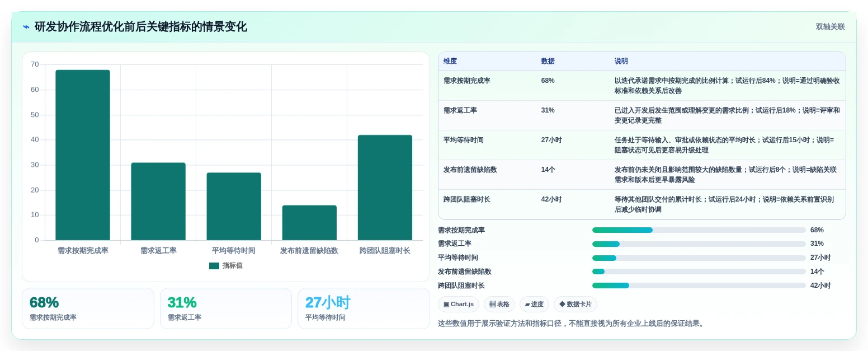Click x-axis label 发布前遗留缺陷数
Image resolution: width=868 pixels, height=351 pixels.
click(309, 251)
